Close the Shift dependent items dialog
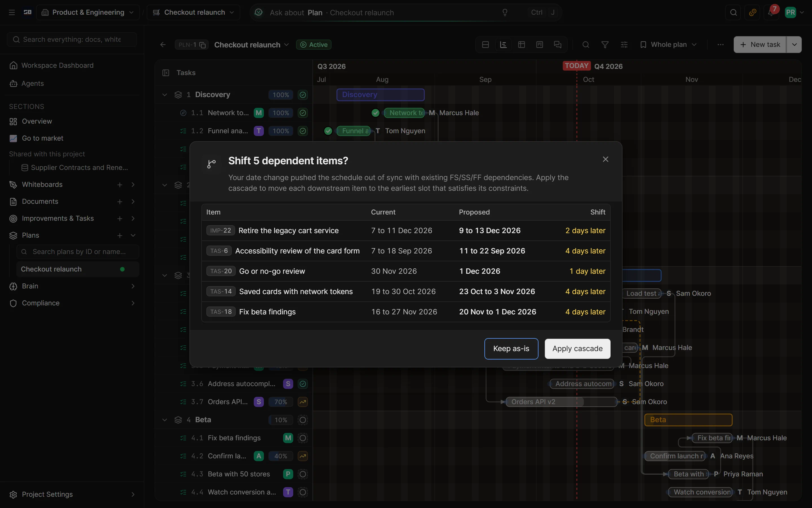This screenshot has width=812, height=508. (605, 159)
